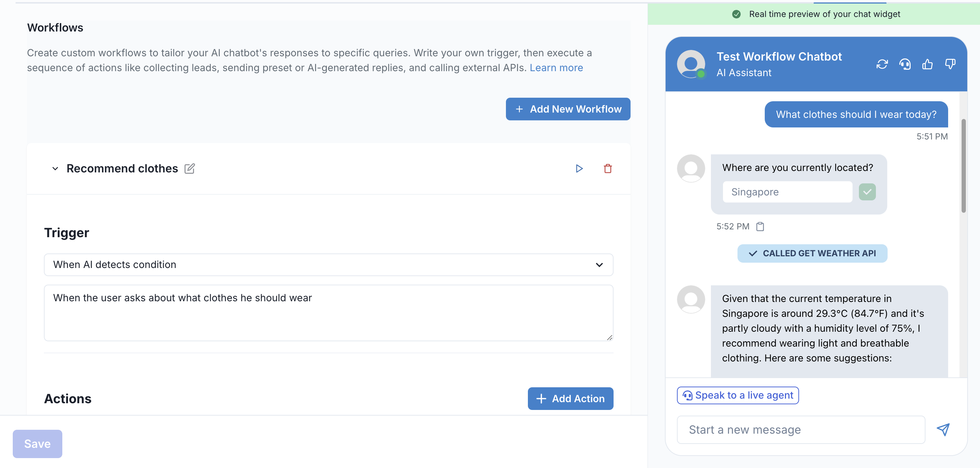The width and height of the screenshot is (980, 468).
Task: Open the When AI detects condition dropdown
Action: (328, 264)
